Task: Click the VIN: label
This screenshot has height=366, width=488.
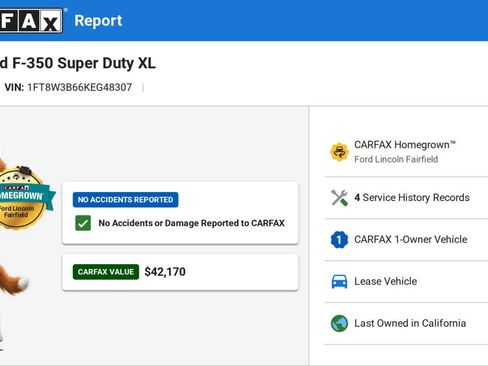Action: (14, 87)
